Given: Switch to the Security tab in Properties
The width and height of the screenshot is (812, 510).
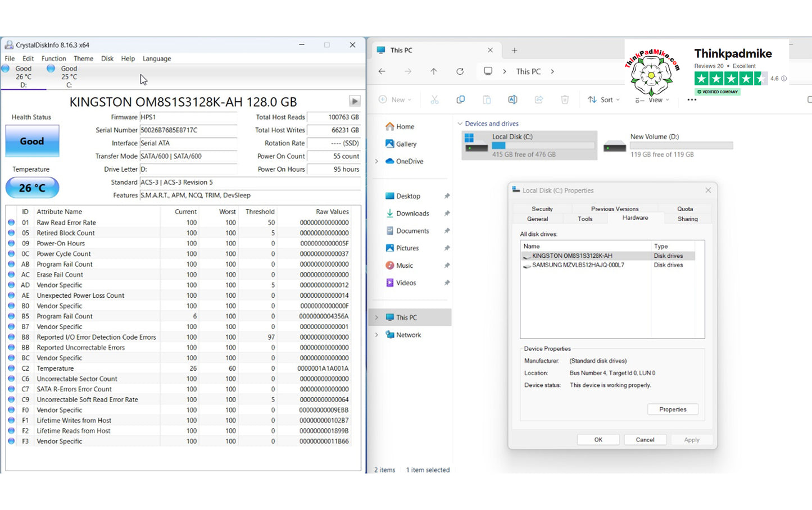Looking at the screenshot, I should click(542, 209).
